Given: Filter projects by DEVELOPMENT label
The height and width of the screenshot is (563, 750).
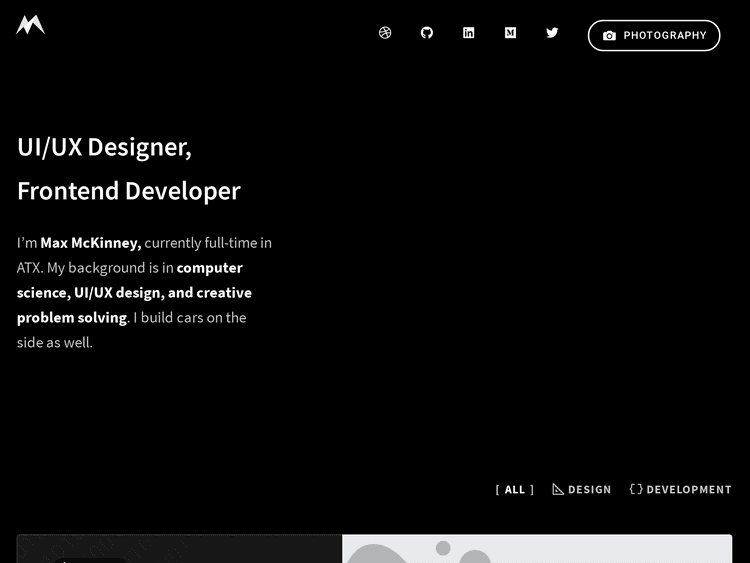Looking at the screenshot, I should tap(689, 490).
